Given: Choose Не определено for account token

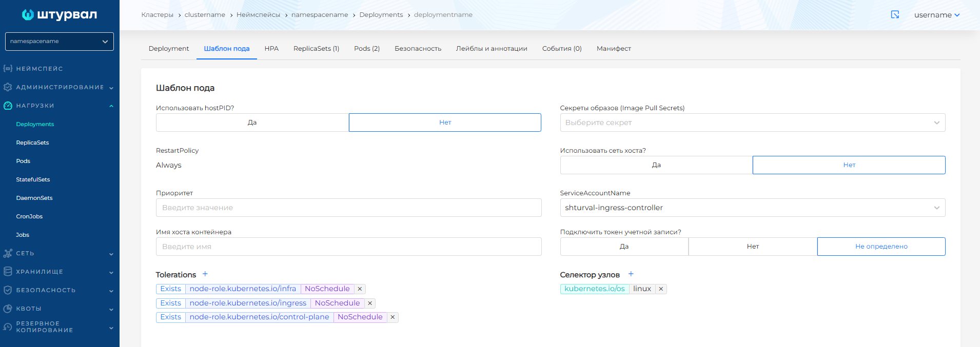Looking at the screenshot, I should pyautogui.click(x=881, y=247).
